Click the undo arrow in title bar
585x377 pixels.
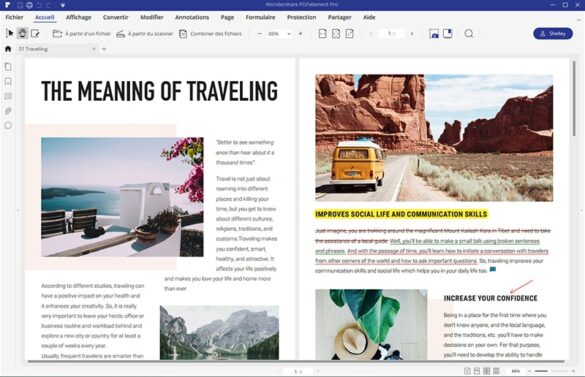pyautogui.click(x=40, y=5)
